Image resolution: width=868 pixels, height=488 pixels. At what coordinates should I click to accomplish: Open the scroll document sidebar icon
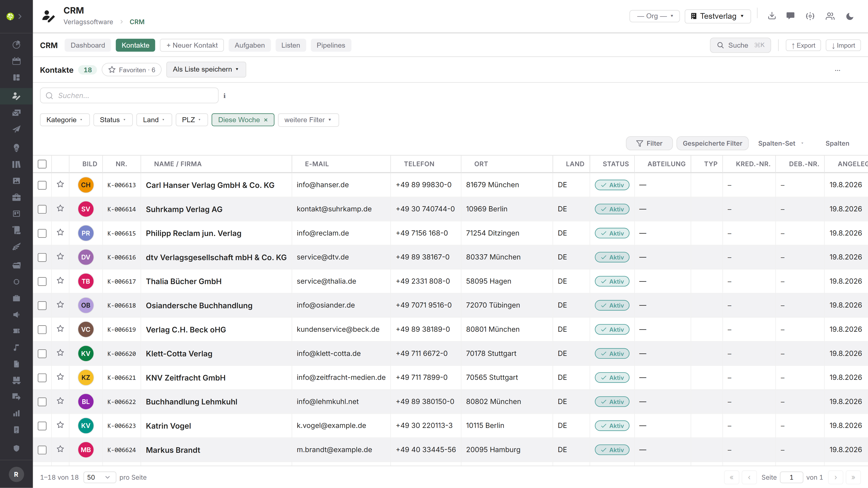16,230
